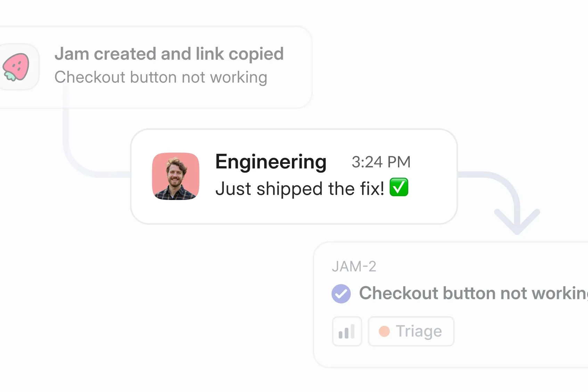
Task: Toggle the purple checkmark status circle
Action: [x=341, y=294]
